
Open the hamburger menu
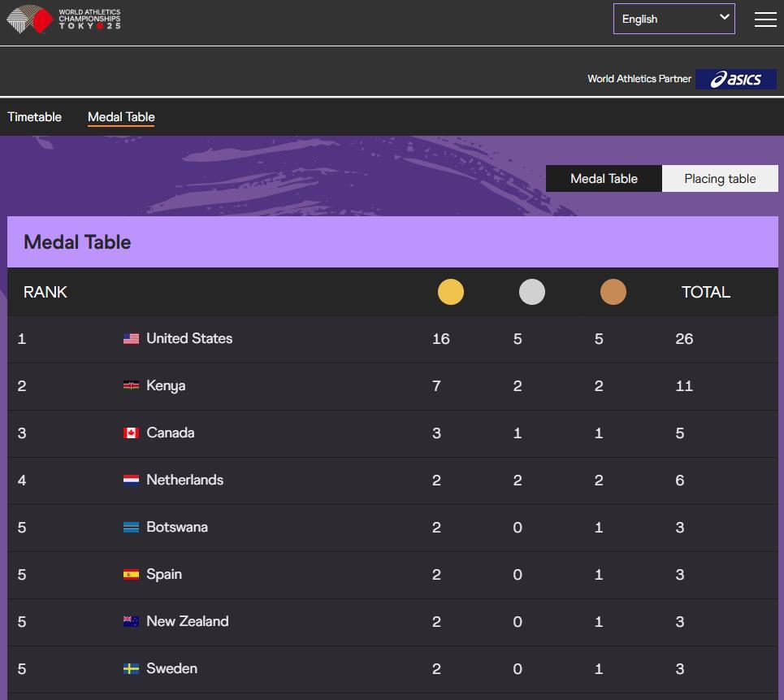coord(765,20)
